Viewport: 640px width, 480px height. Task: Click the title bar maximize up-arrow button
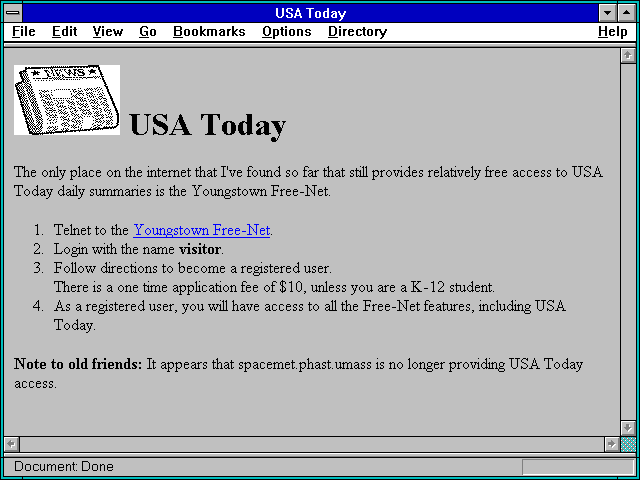pyautogui.click(x=627, y=13)
